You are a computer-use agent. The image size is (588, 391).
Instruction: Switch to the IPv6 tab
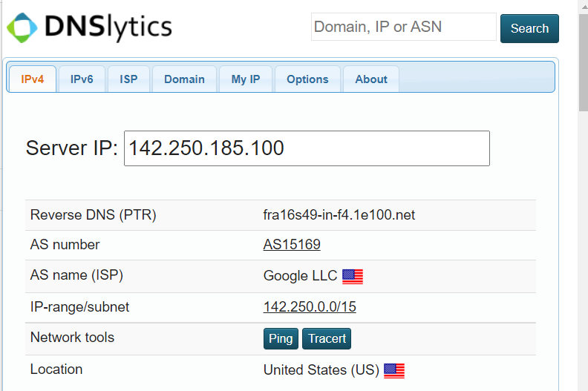click(x=82, y=79)
